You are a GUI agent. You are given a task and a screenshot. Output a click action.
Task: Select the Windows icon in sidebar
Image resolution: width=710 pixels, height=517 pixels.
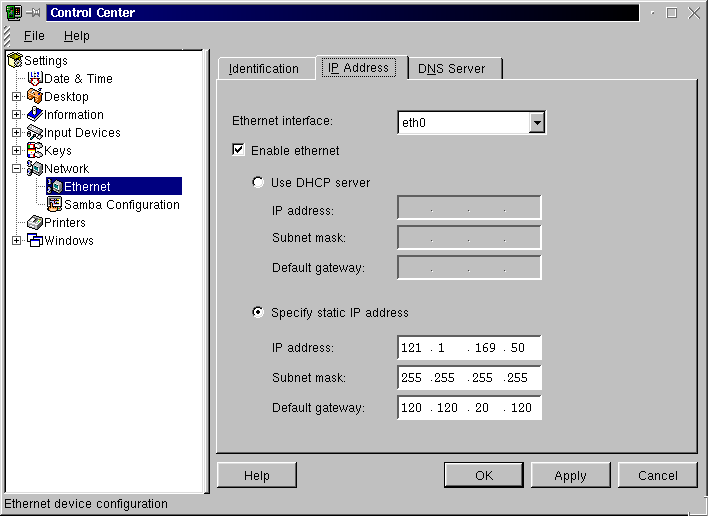pos(35,241)
